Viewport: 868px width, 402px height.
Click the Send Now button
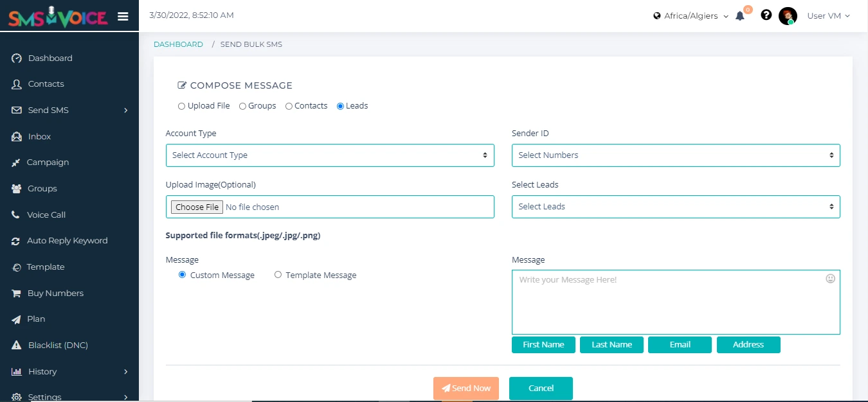pyautogui.click(x=466, y=389)
